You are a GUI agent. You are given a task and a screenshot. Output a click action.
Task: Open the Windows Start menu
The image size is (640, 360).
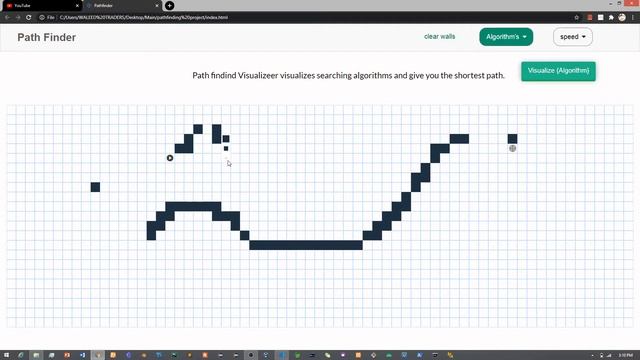(x=6, y=355)
